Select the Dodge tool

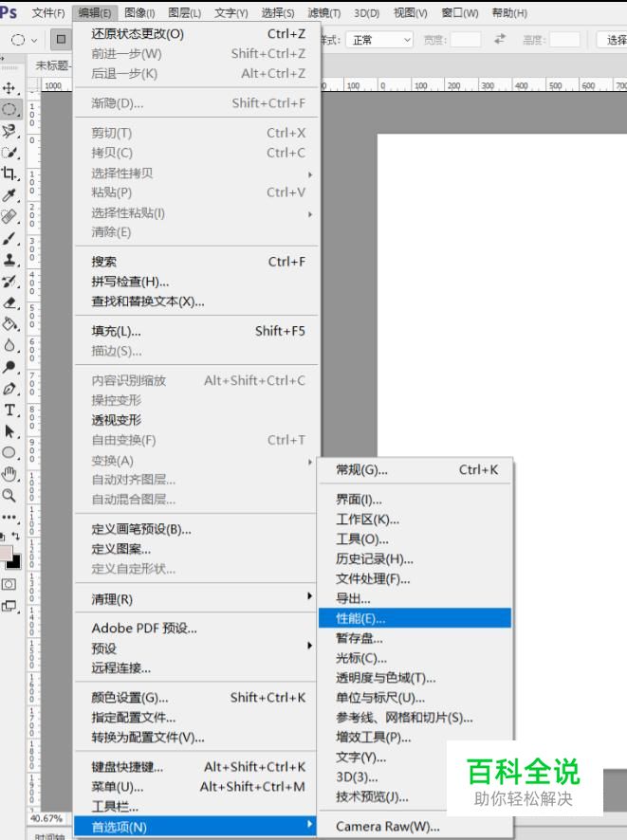(9, 367)
